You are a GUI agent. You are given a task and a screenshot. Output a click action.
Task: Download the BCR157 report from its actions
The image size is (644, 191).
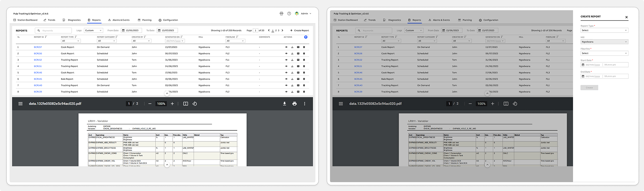point(292,47)
